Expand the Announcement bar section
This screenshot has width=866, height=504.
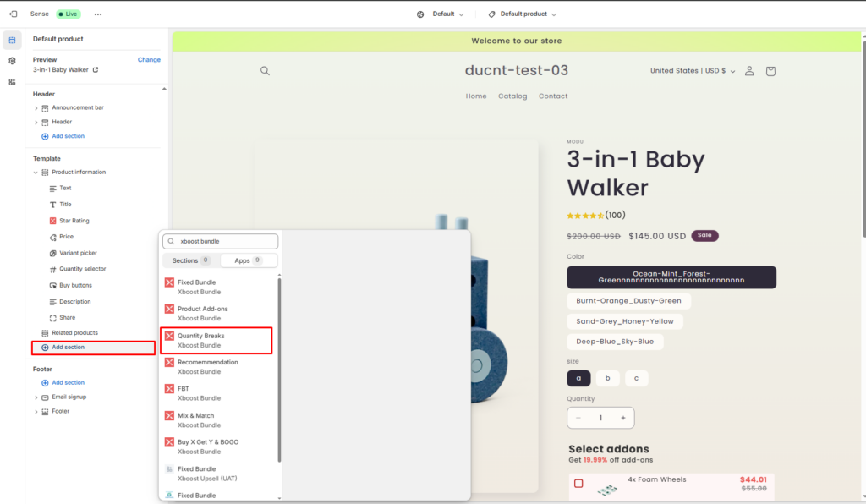tap(36, 108)
